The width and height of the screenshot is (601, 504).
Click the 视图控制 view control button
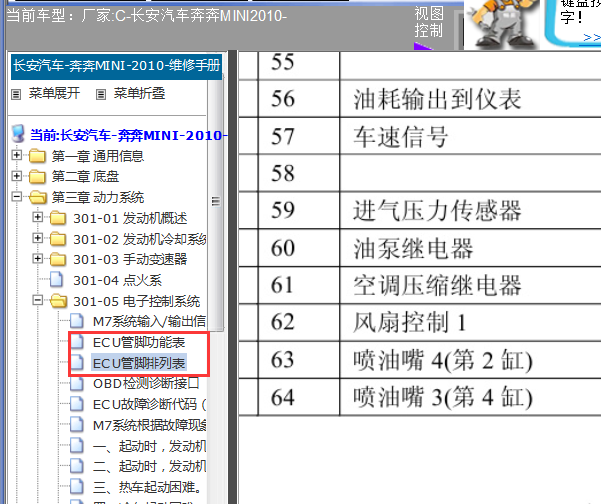tap(429, 22)
